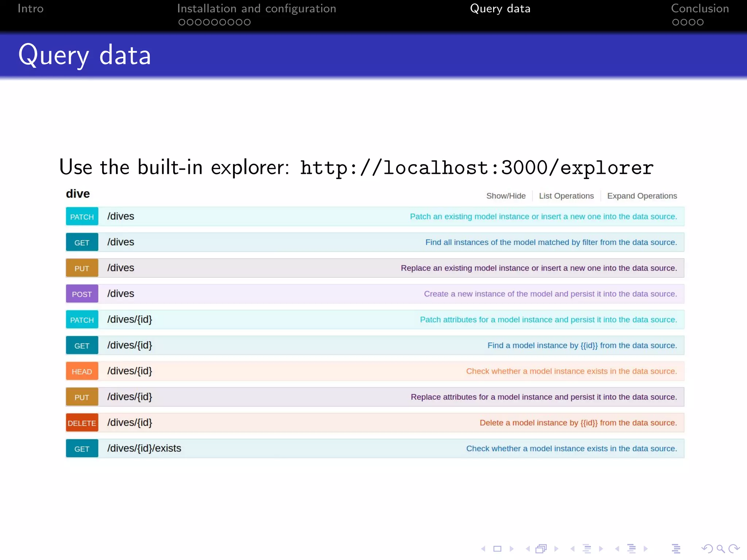Click first progress circle under Installation and configuration
This screenshot has height=560, width=747.
coord(182,22)
